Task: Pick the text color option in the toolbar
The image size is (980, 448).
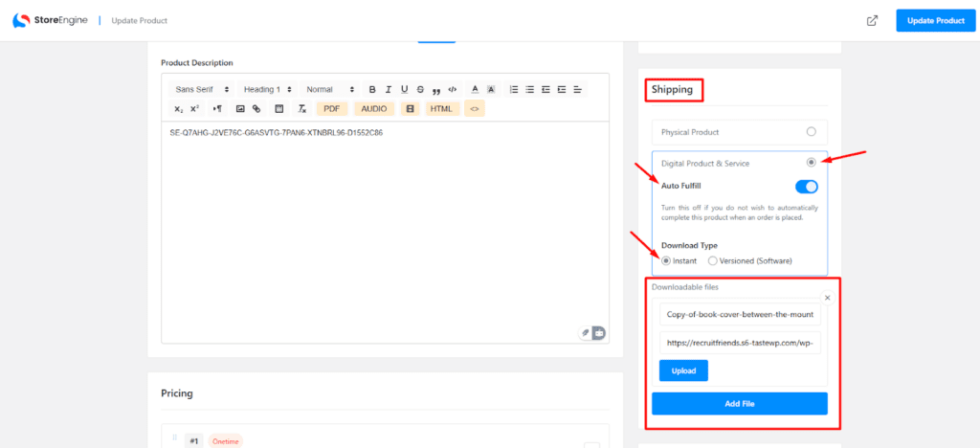Action: coord(475,89)
